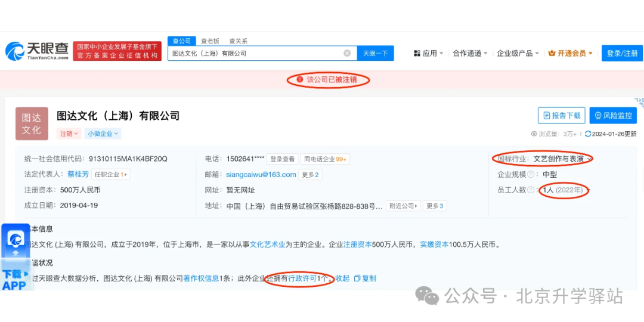644x322 pixels.
Task: Open the 合作通道 dropdown menu
Action: pos(470,54)
